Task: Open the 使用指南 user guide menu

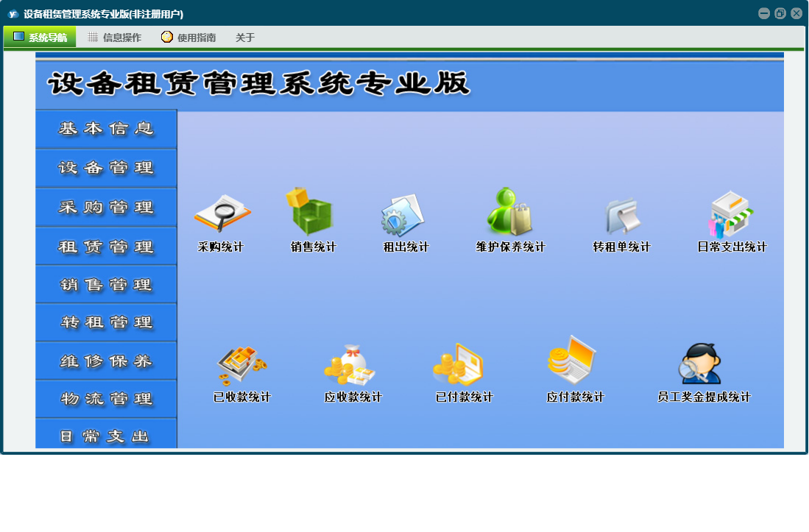Action: tap(189, 38)
